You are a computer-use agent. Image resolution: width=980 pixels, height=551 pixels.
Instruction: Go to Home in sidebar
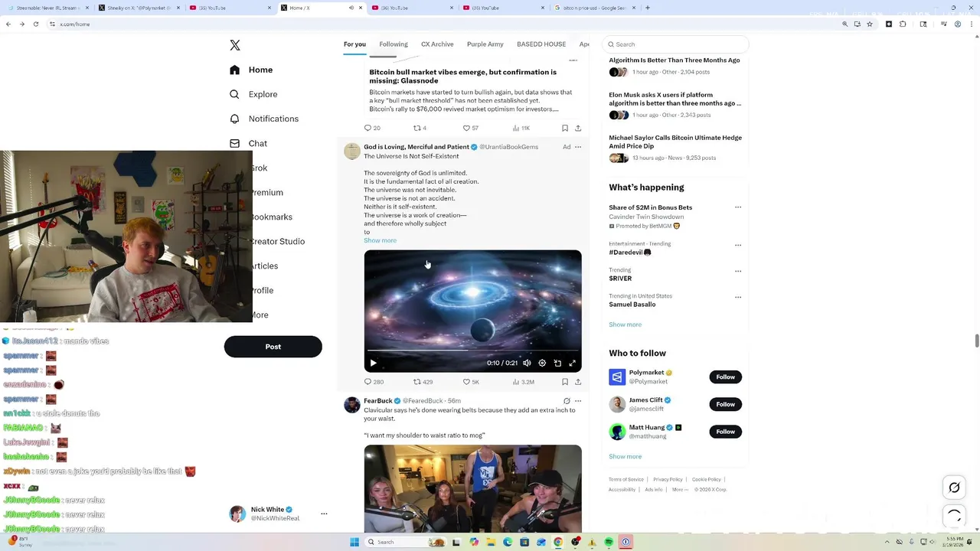coord(251,70)
